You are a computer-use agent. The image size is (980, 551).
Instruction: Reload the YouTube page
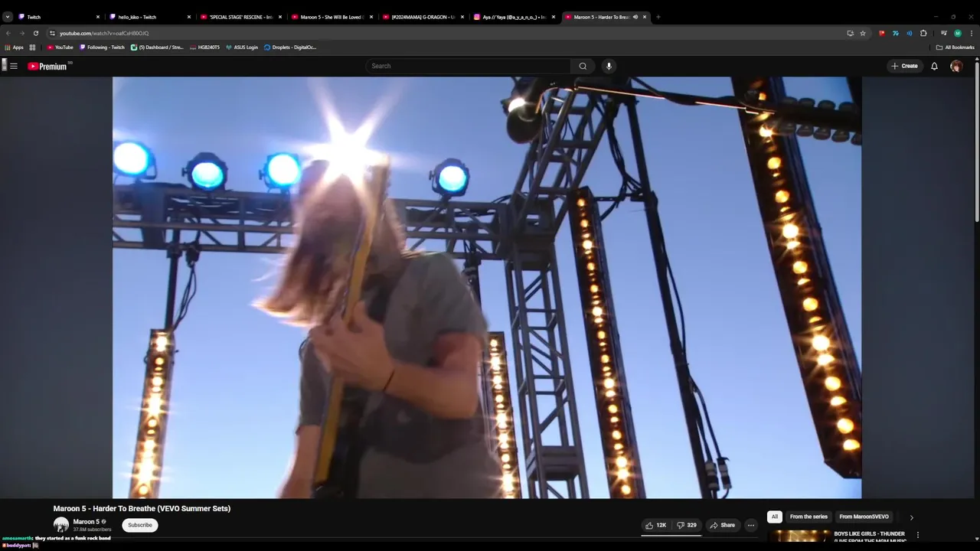pos(35,33)
